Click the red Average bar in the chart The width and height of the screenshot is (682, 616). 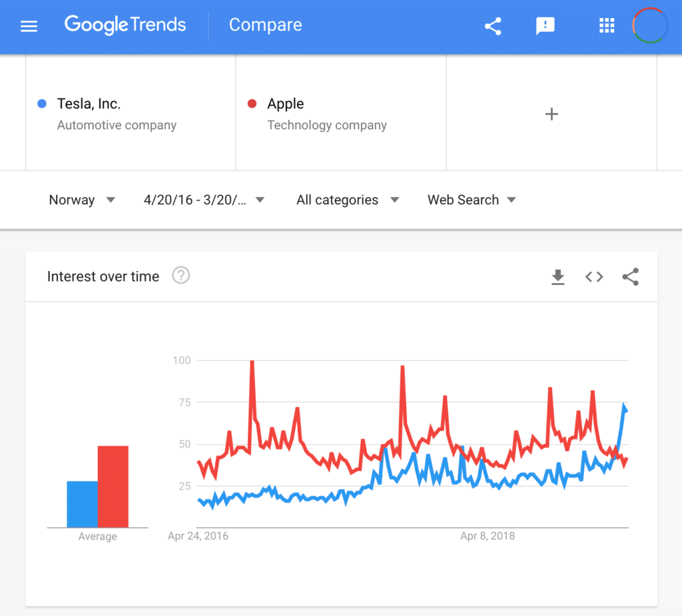coord(113,486)
